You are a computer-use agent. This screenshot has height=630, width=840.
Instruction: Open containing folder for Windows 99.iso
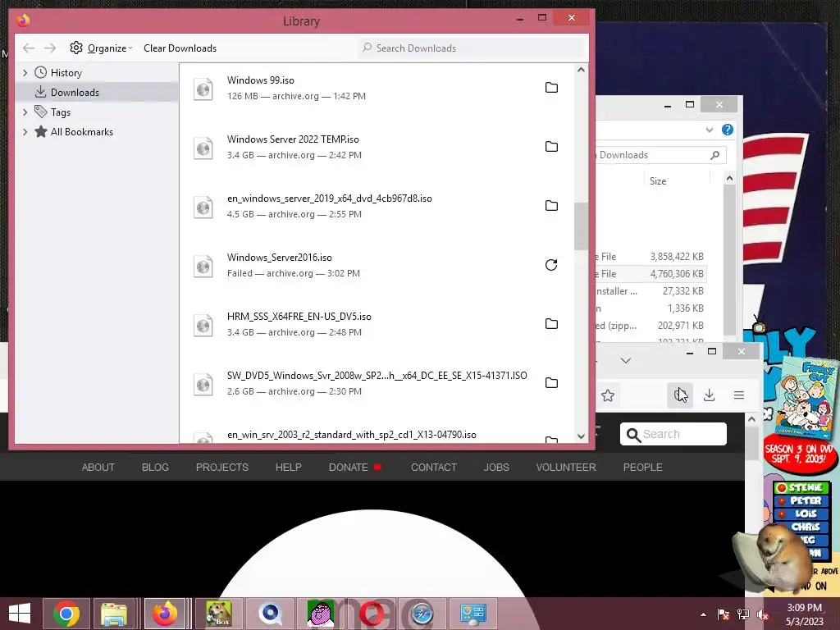[551, 87]
